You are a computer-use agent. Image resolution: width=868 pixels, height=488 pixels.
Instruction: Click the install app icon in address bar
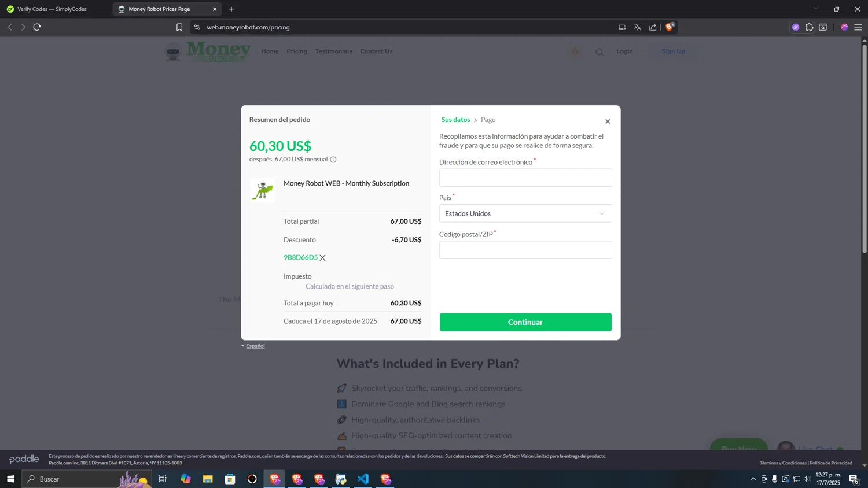click(x=622, y=27)
